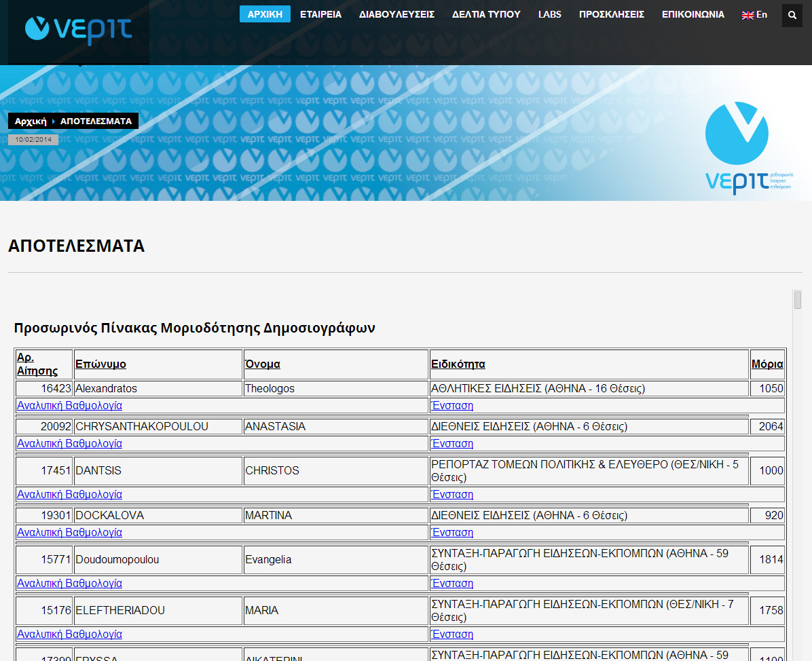Click the search magnifier icon
The image size is (812, 661).
click(792, 15)
